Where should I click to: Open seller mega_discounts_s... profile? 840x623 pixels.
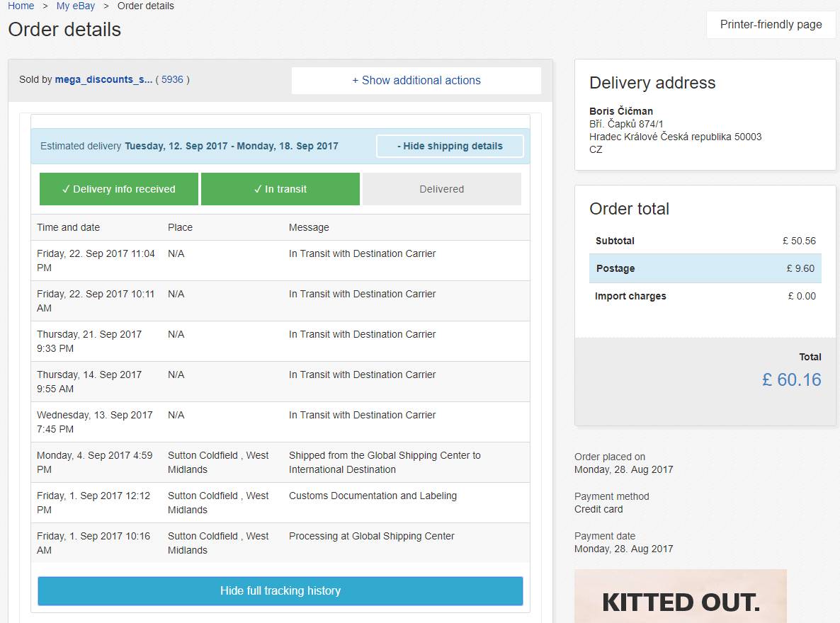(x=103, y=80)
